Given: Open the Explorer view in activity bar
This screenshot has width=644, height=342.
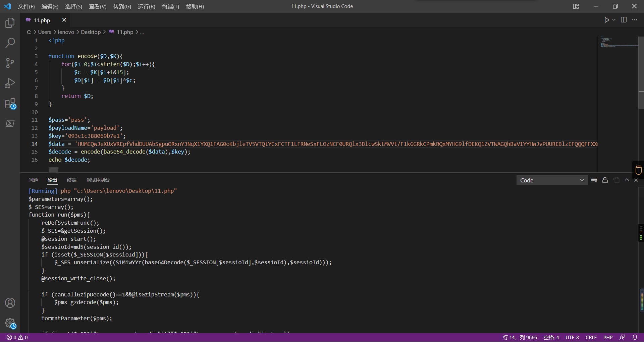Looking at the screenshot, I should coord(10,23).
